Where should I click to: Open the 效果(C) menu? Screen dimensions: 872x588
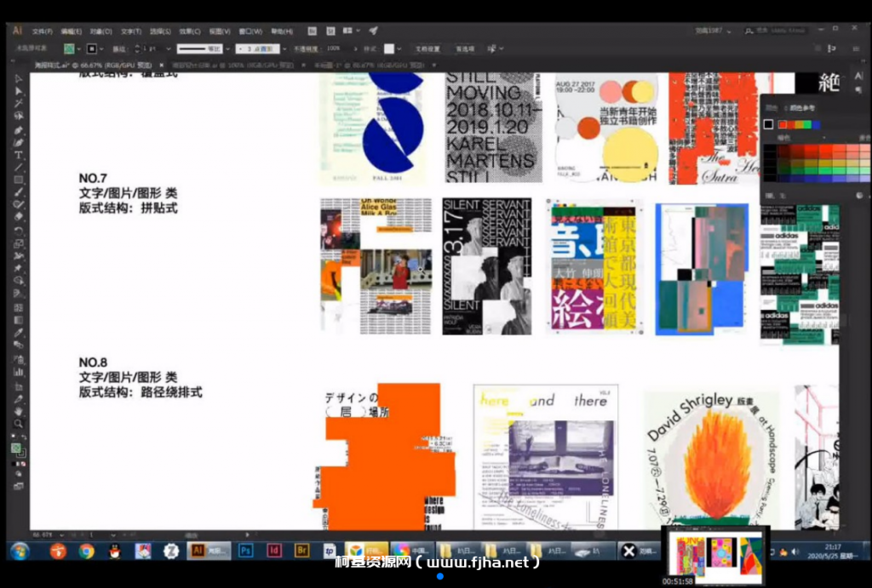coord(190,31)
